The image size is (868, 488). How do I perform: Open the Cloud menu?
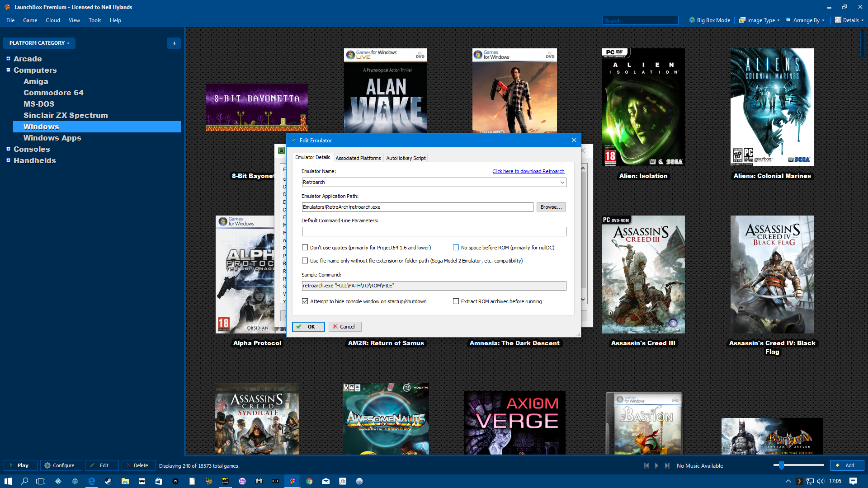click(x=53, y=20)
